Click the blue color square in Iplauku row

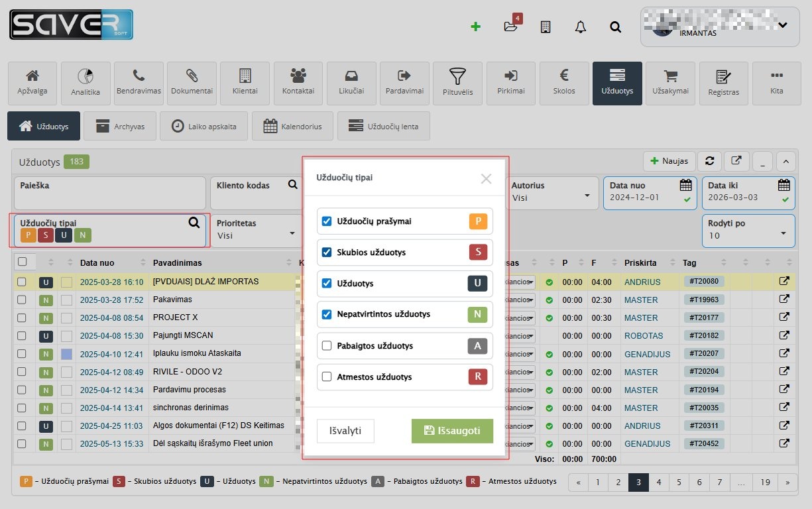(66, 355)
